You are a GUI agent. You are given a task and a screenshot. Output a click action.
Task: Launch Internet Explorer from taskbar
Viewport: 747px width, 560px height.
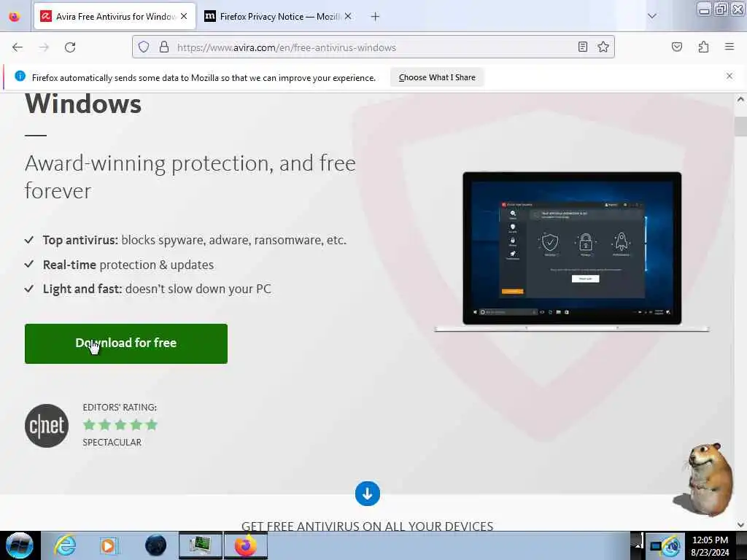[64, 545]
